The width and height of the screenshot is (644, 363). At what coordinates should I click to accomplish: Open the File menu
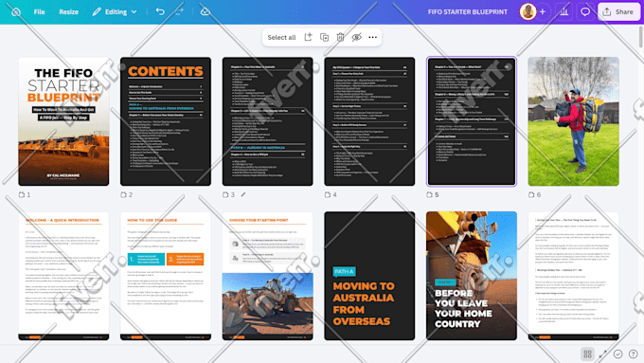click(x=40, y=12)
